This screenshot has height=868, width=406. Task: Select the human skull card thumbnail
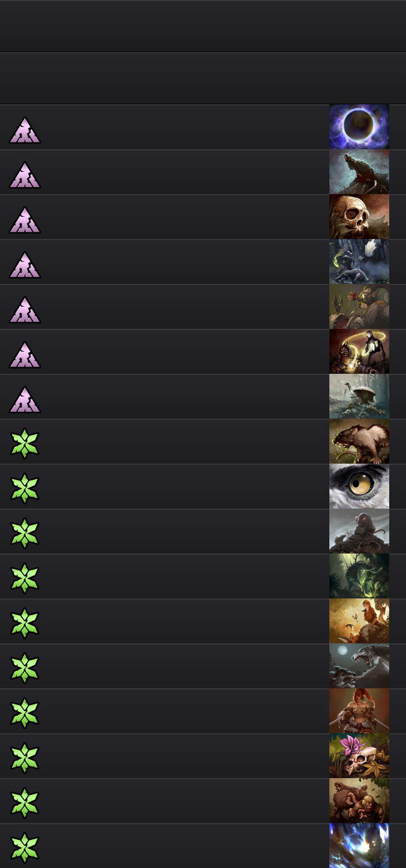359,217
